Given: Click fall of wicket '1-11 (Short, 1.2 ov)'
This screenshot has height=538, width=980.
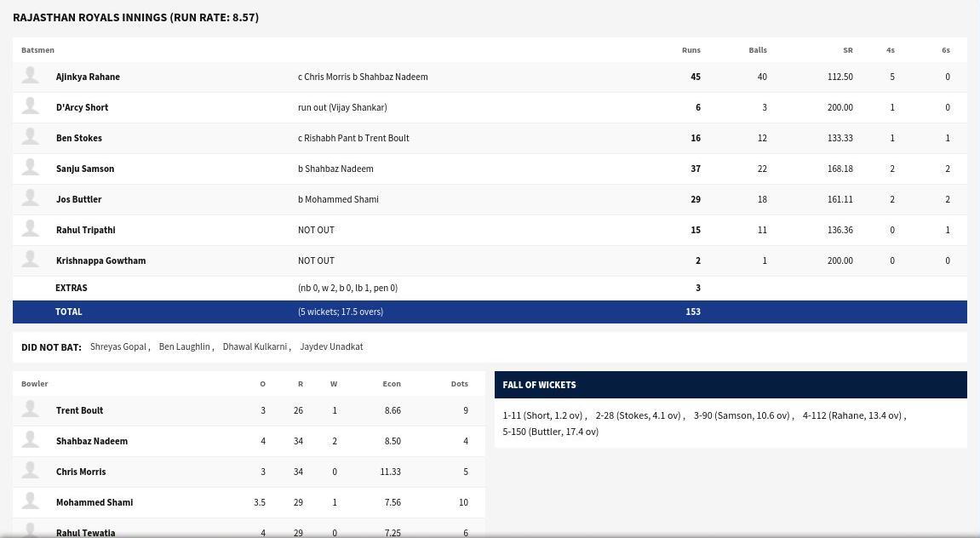Looking at the screenshot, I should point(542,415).
